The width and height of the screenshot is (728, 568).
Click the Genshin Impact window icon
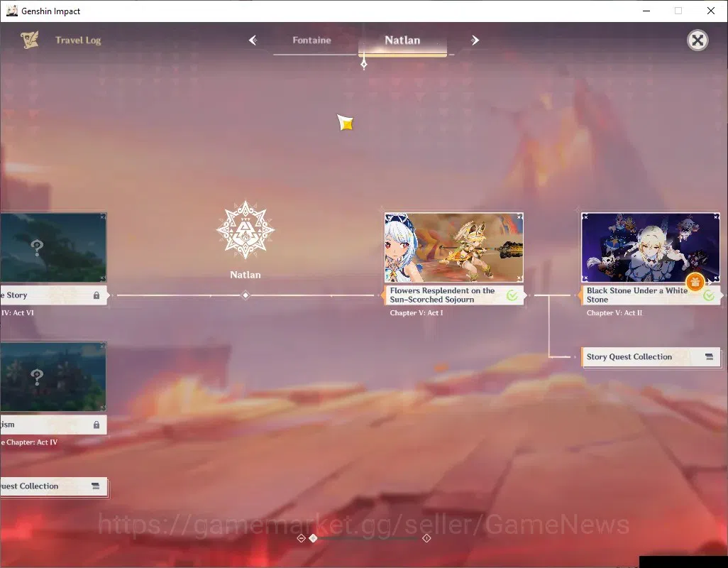point(12,11)
